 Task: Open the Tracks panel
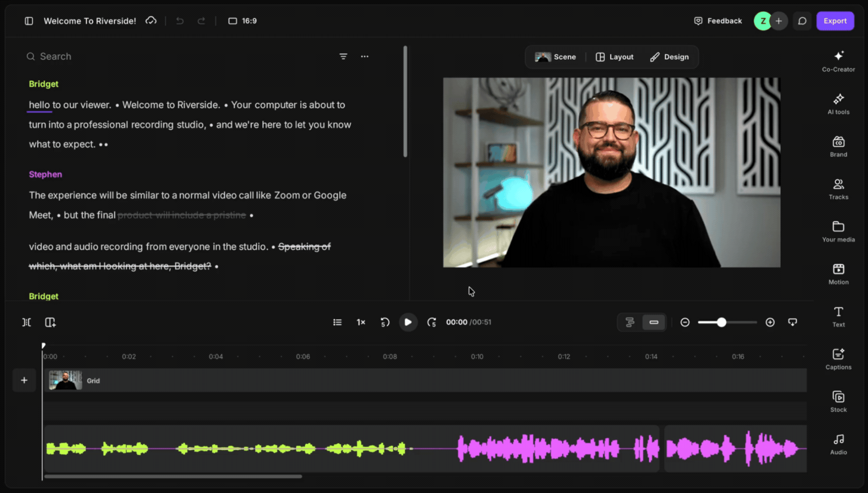tap(838, 189)
